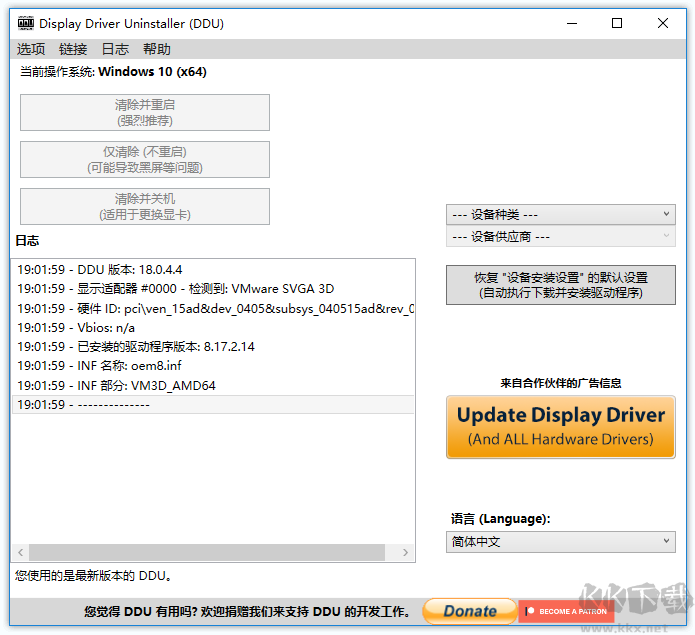Click the 仅清除 (不重启) button
The image size is (695, 635).
145,160
